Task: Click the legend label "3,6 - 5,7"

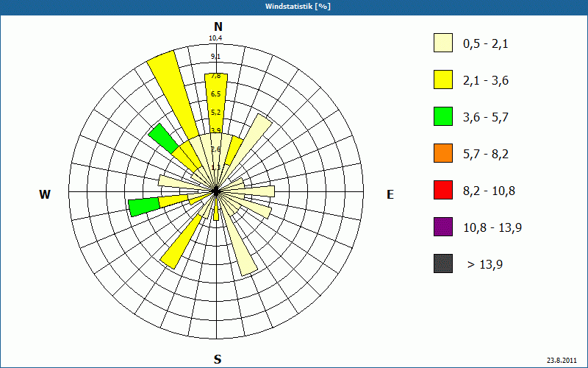Action: coord(486,118)
